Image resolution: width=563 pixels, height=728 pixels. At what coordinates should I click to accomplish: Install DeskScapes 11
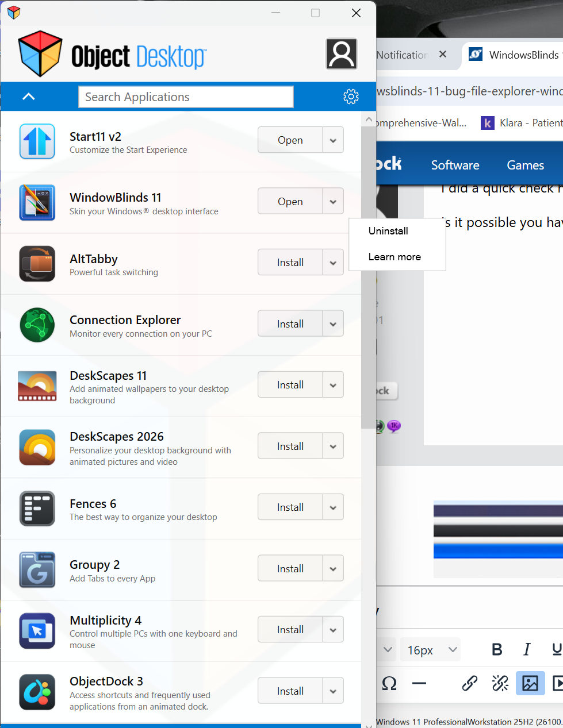(290, 385)
